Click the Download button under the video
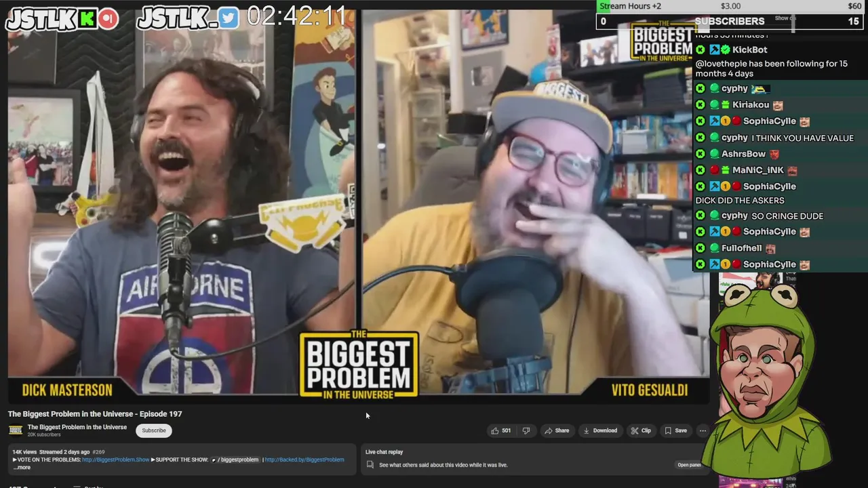The height and width of the screenshot is (488, 868). 600,430
